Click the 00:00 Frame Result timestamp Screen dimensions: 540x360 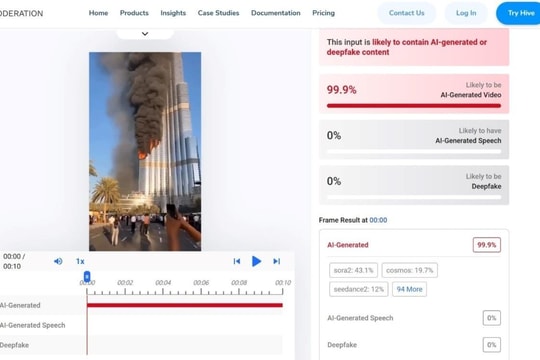(x=378, y=220)
